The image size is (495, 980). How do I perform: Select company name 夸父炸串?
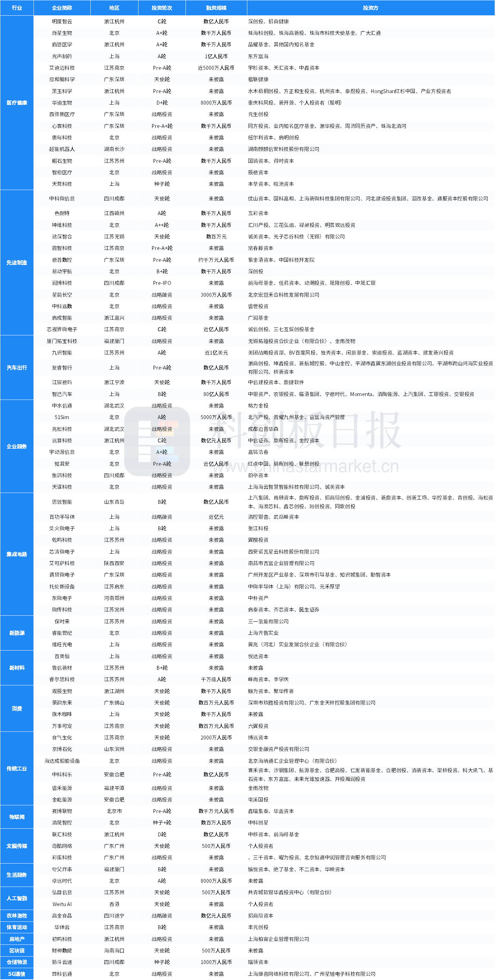click(x=62, y=869)
